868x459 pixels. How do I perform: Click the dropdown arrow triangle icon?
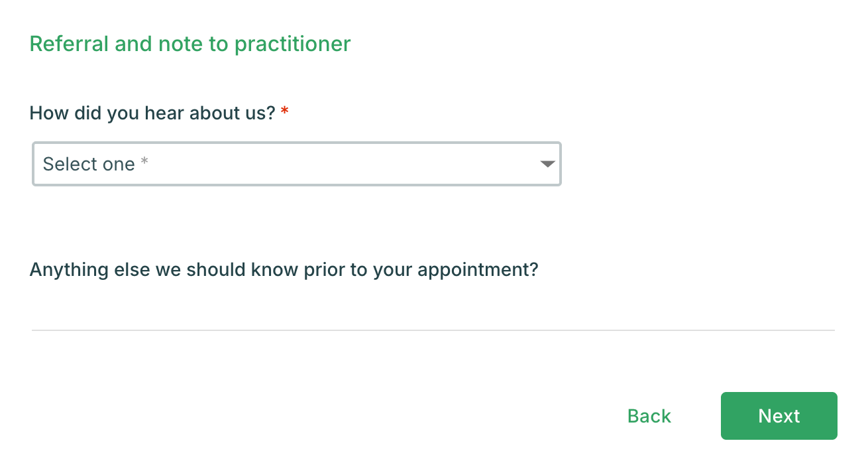coord(547,164)
